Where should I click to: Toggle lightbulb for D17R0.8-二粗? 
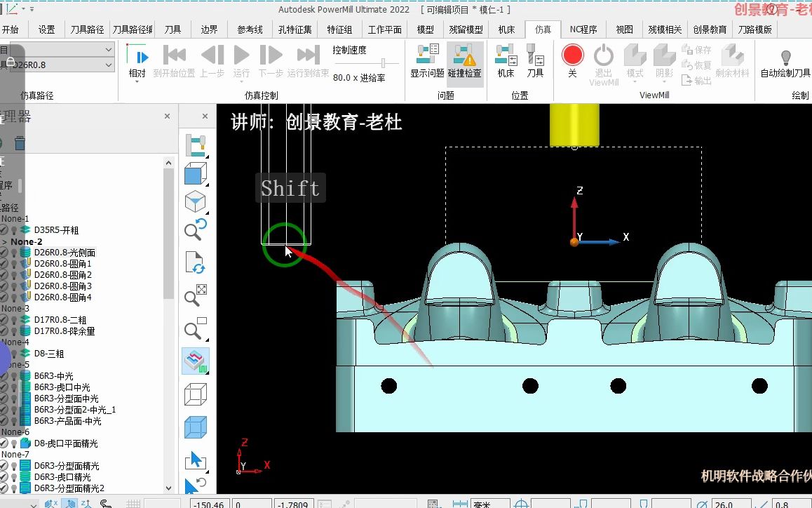[15, 320]
